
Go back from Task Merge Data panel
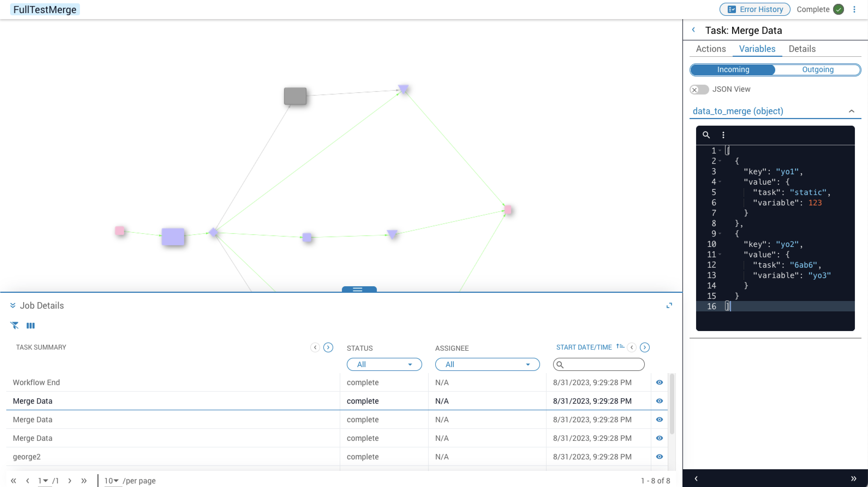[693, 30]
